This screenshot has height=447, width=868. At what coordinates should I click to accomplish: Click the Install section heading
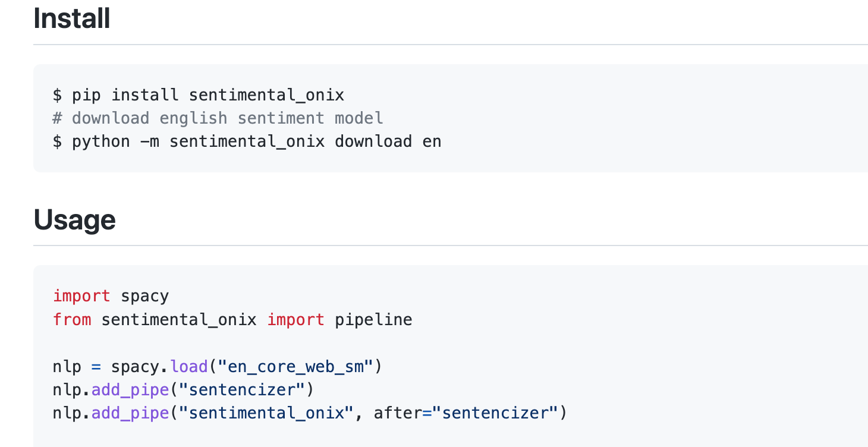72,18
